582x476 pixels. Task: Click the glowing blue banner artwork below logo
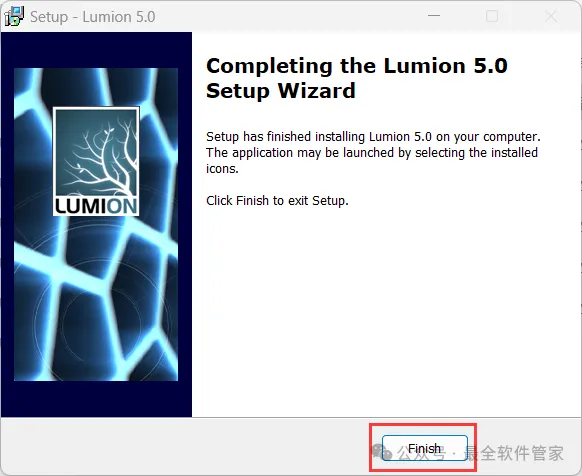(96, 301)
